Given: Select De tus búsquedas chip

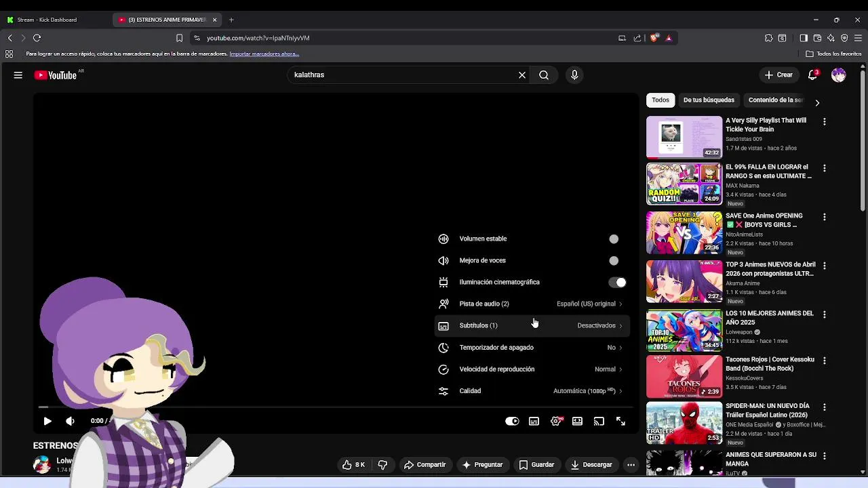Looking at the screenshot, I should (709, 100).
